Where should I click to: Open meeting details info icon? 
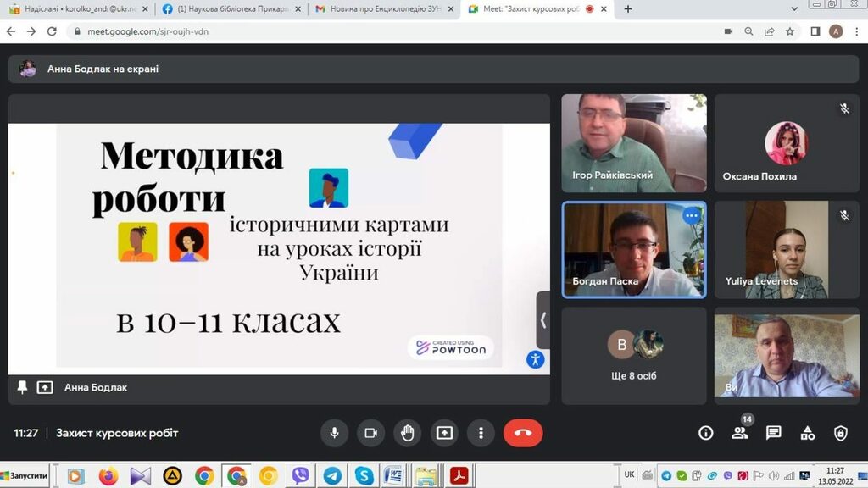click(705, 433)
